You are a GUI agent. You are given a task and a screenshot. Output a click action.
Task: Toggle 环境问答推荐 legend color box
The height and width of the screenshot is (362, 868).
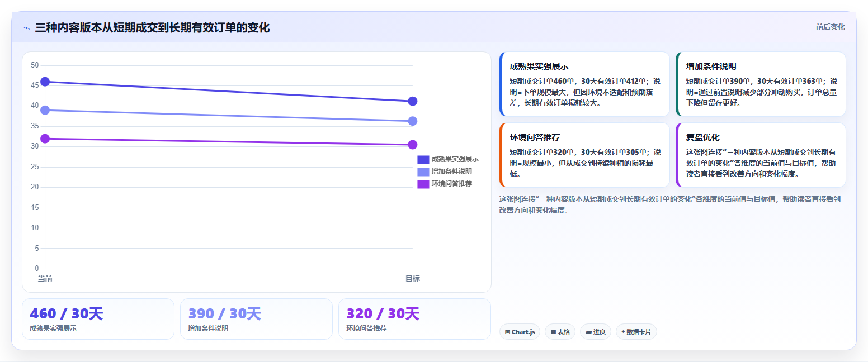pyautogui.click(x=423, y=184)
